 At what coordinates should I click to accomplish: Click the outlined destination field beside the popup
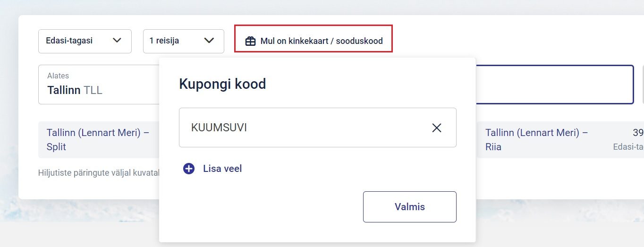[554, 85]
